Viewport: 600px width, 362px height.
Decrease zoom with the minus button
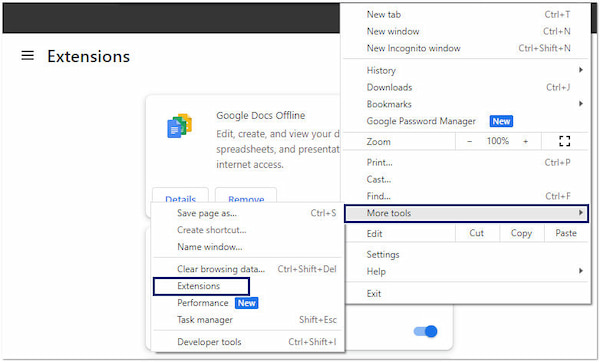[x=470, y=141]
